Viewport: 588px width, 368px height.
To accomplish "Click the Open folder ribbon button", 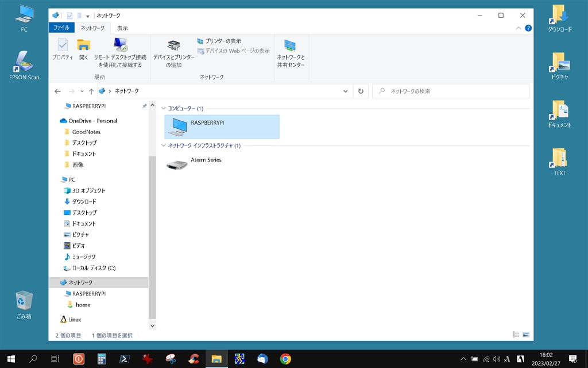I will click(84, 49).
